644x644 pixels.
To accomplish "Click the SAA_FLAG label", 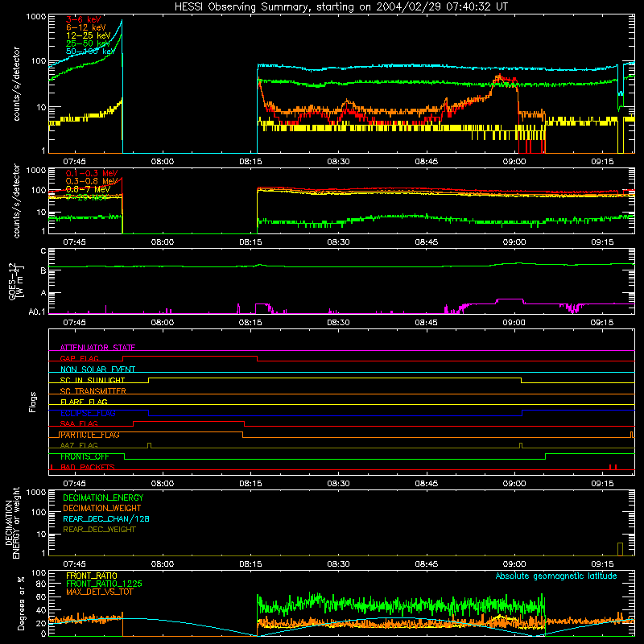I will (79, 423).
